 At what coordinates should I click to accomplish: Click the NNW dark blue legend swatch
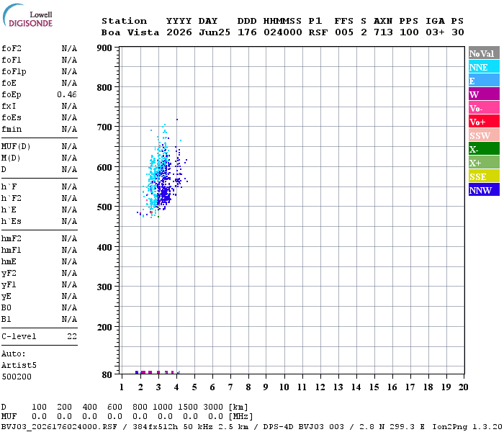(x=484, y=189)
